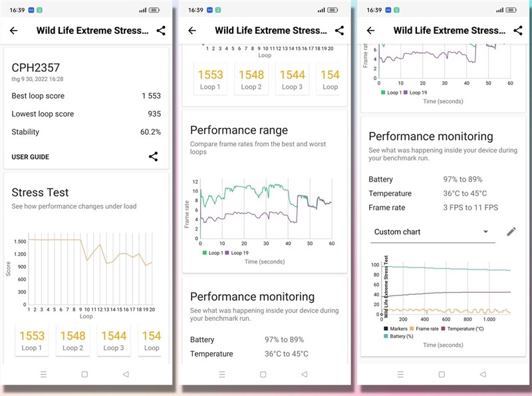532x396 pixels.
Task: Tap Temperature value on right screen
Action: [x=465, y=194]
